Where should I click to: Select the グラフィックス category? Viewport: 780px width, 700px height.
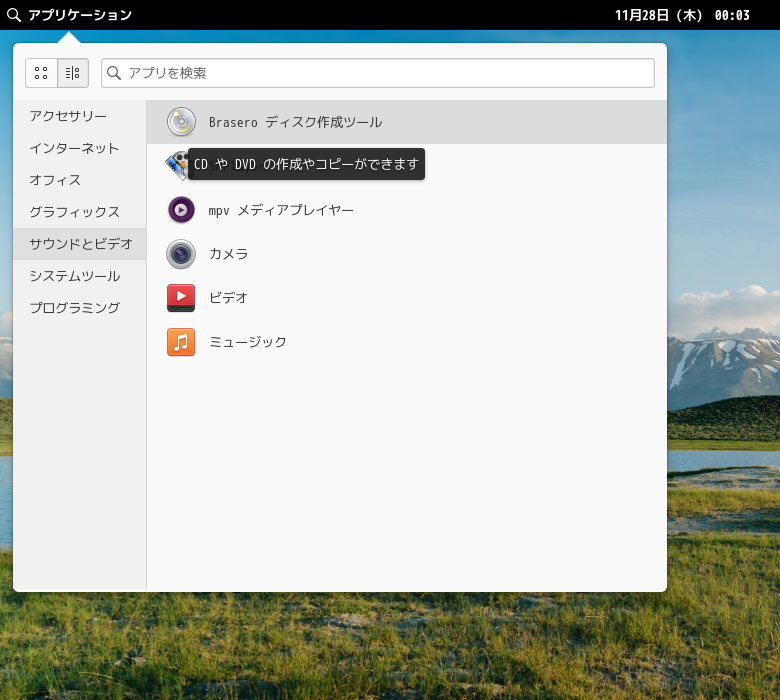click(x=80, y=212)
